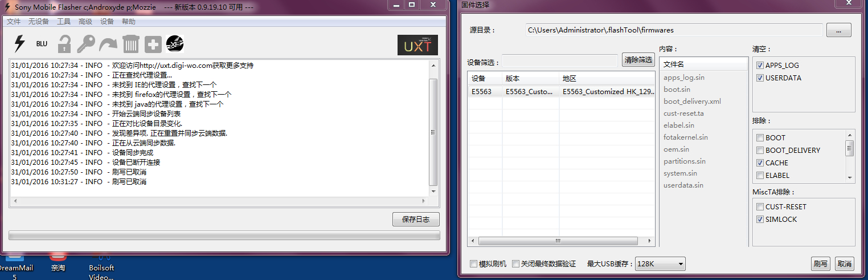Click the round black XF icon
Screen dimensions: 868x280
175,44
